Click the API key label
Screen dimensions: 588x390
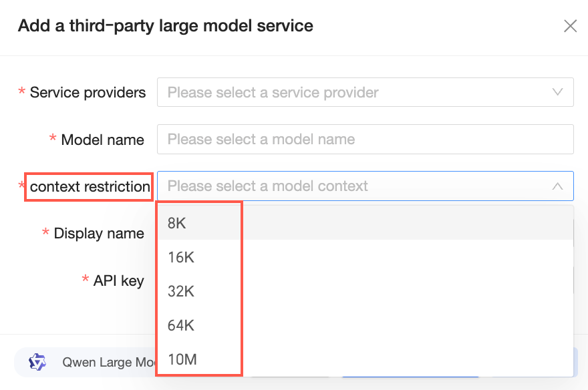pos(118,280)
